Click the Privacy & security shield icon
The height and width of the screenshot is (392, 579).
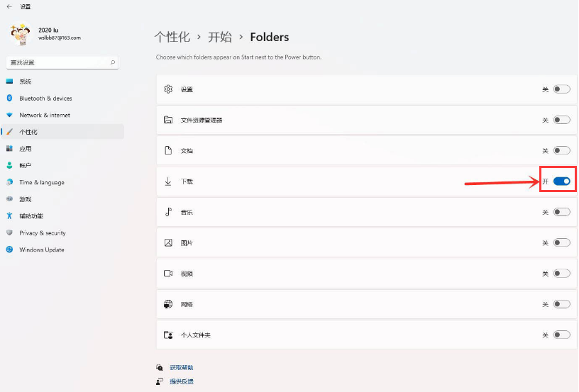click(x=10, y=233)
